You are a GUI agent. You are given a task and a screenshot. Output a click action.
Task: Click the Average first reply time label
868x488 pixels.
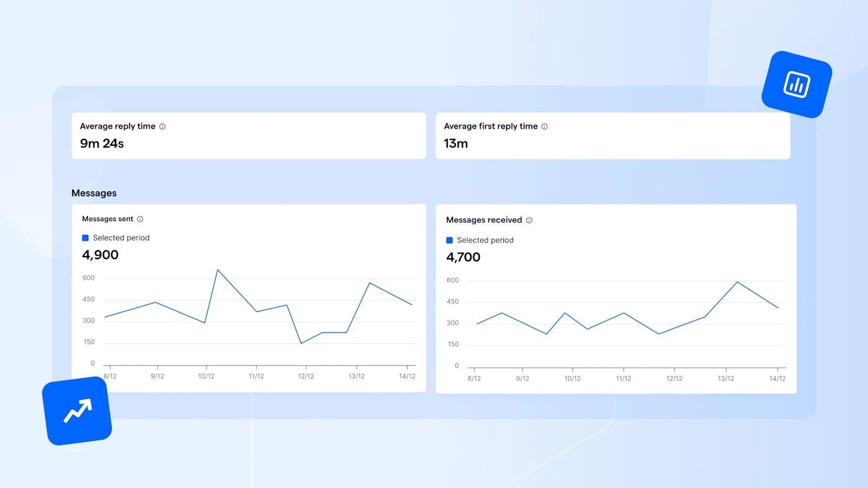click(491, 126)
